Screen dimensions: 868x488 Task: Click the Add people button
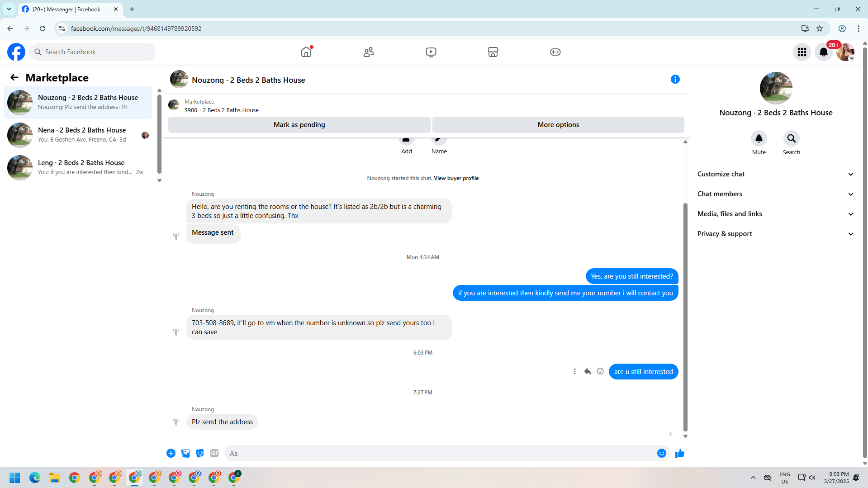(x=407, y=145)
